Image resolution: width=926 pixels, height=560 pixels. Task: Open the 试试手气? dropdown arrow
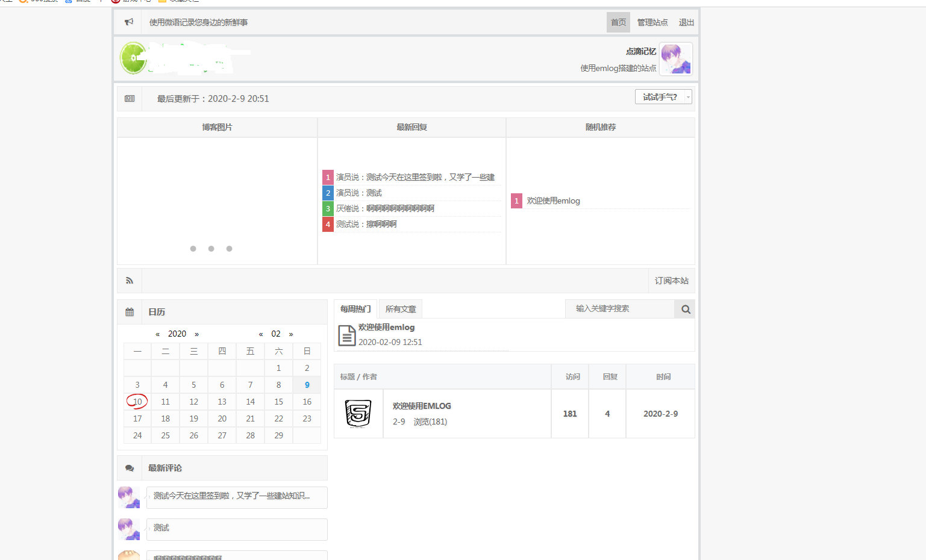pos(688,97)
